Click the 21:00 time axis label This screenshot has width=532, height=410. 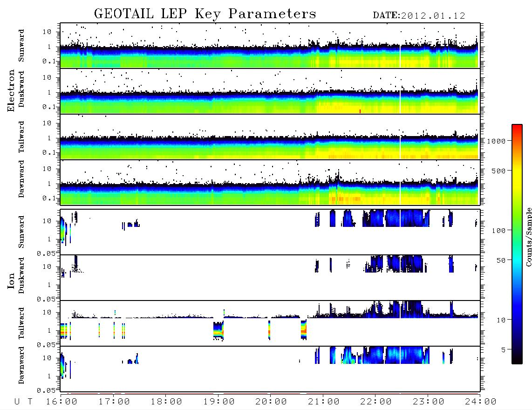pos(324,402)
